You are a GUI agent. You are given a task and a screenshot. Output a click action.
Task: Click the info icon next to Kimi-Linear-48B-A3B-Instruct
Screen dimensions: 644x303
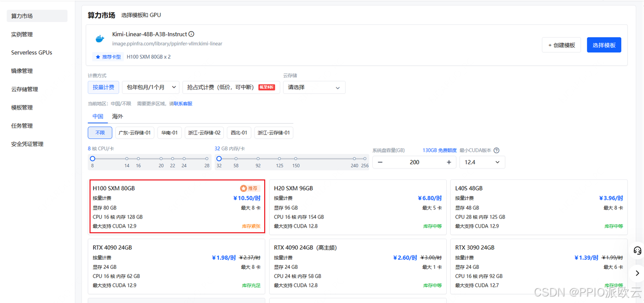click(191, 34)
